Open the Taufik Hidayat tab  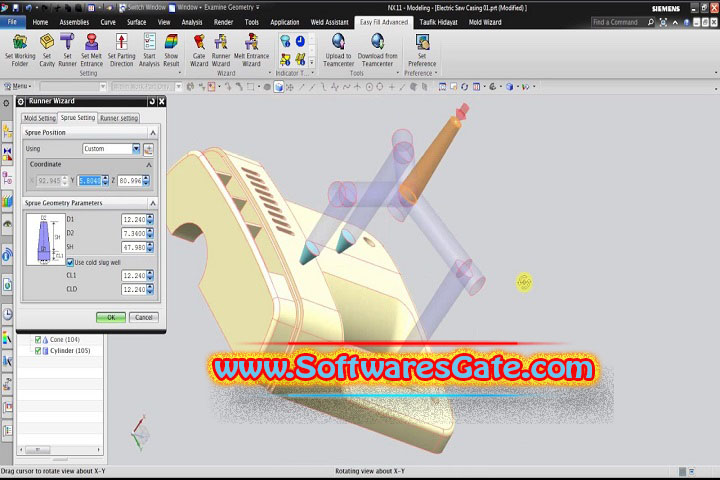(x=438, y=22)
